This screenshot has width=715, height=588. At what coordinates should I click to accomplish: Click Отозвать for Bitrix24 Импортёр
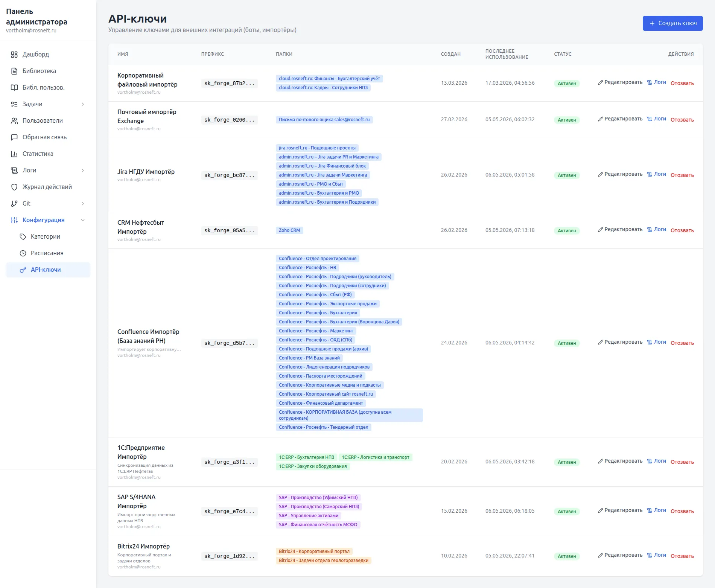pos(682,556)
